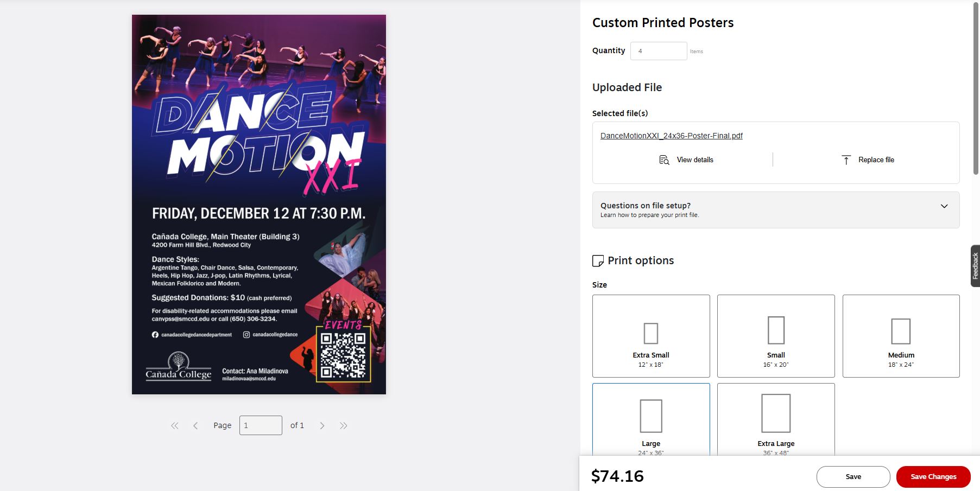Choose Extra Large 36 x 48 size

click(776, 419)
